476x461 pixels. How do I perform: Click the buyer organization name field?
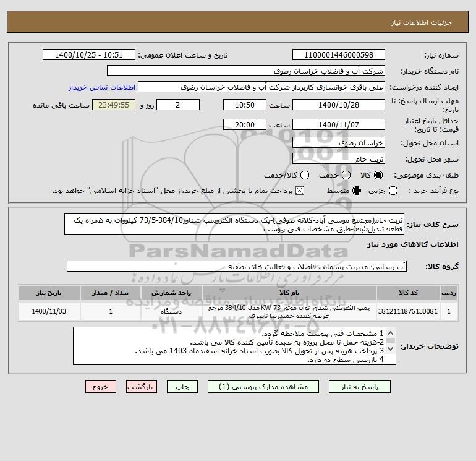pyautogui.click(x=246, y=71)
